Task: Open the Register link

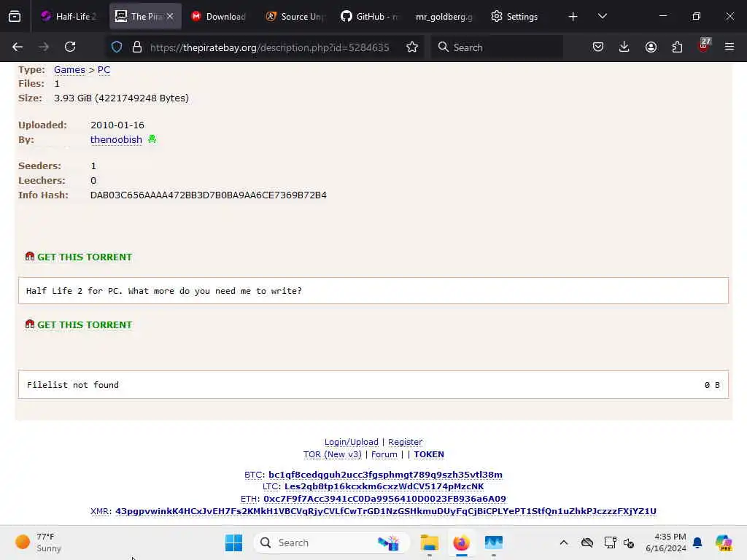Action: [406, 442]
